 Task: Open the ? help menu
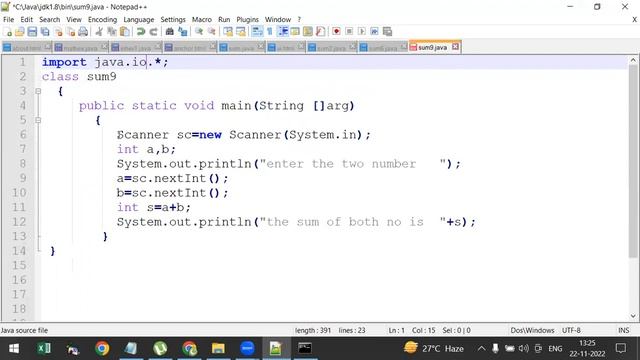(x=299, y=19)
